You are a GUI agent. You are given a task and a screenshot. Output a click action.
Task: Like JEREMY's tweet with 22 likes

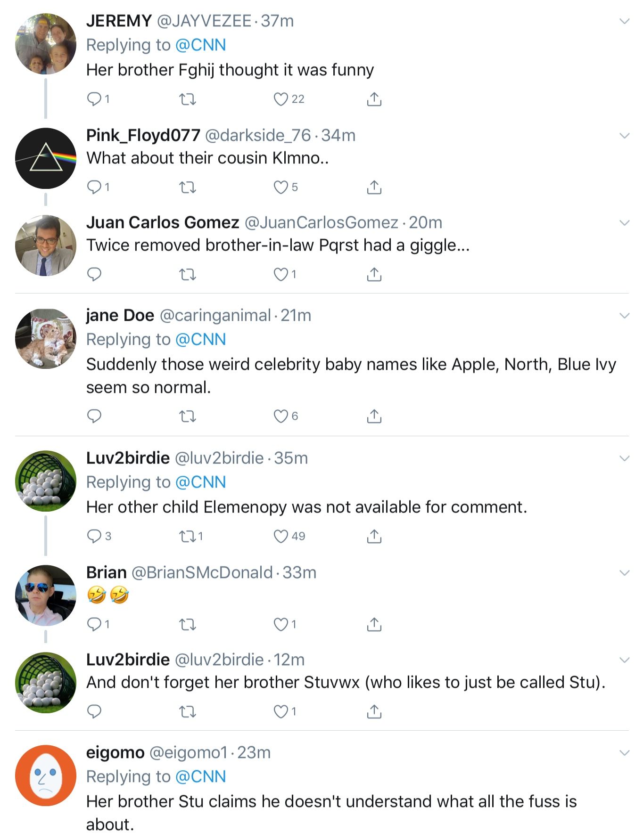click(x=281, y=99)
